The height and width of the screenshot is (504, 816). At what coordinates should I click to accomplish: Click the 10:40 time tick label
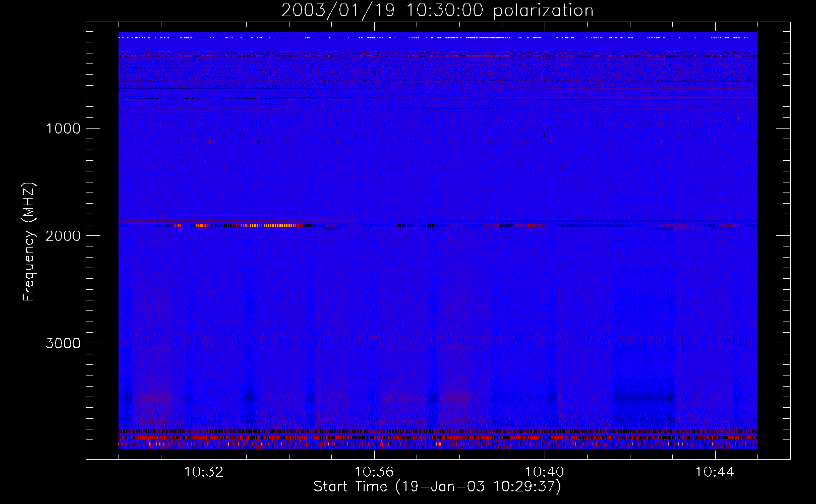[x=545, y=472]
